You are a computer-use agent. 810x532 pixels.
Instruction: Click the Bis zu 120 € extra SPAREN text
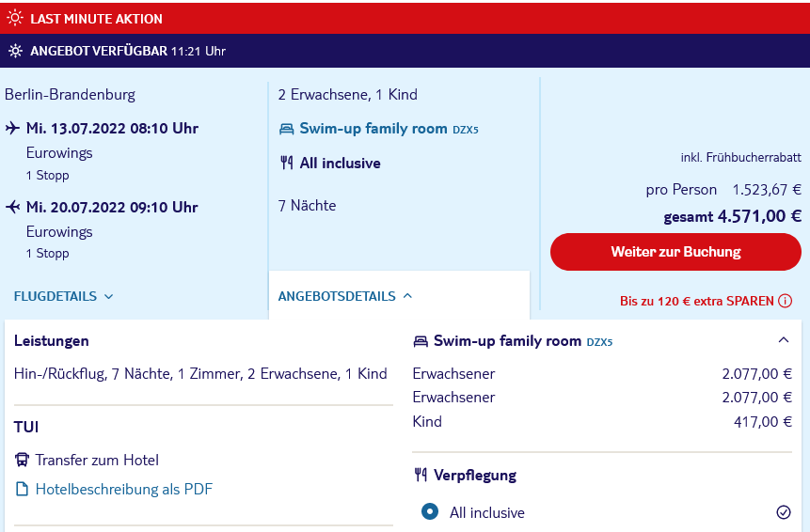pos(697,301)
